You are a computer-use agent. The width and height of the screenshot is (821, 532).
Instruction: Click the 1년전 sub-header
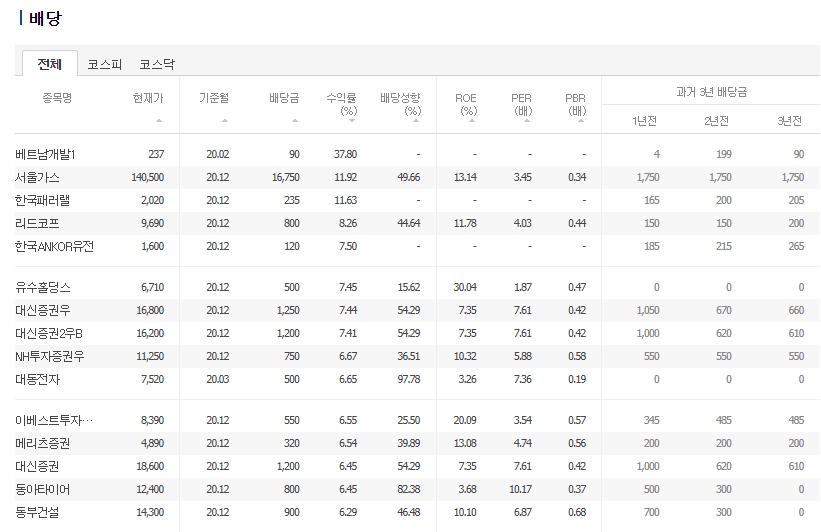(x=645, y=121)
